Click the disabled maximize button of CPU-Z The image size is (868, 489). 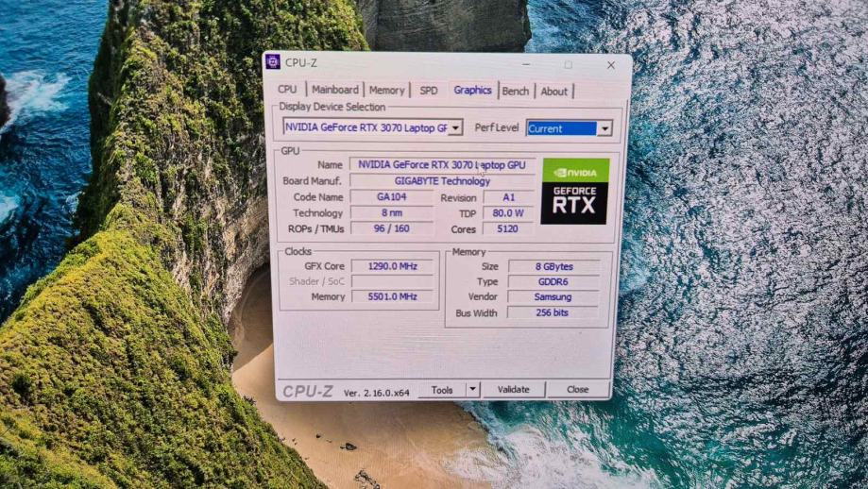click(x=569, y=65)
